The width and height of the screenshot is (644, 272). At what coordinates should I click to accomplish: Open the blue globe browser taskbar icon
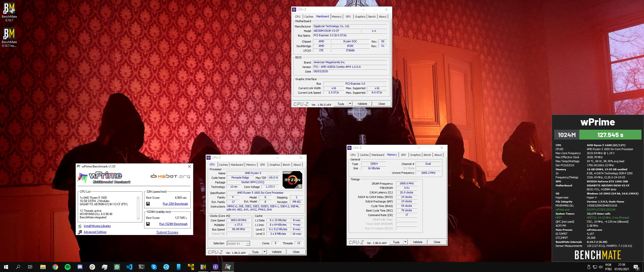(166, 267)
